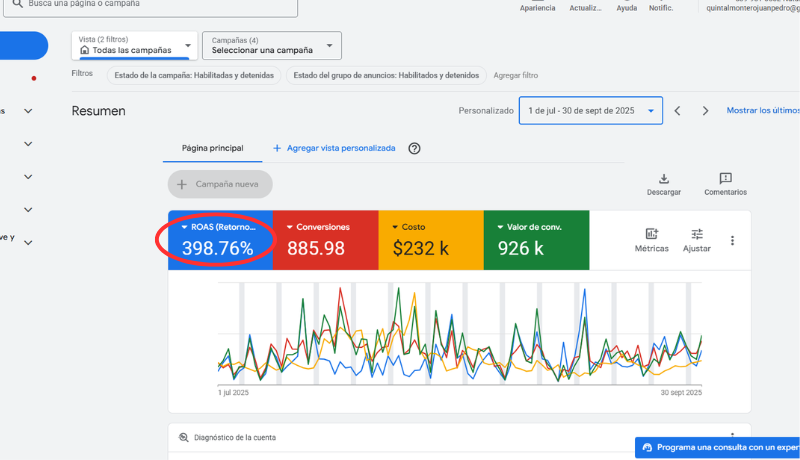Click the search magnifier icon
This screenshot has width=800, height=460.
17,4
